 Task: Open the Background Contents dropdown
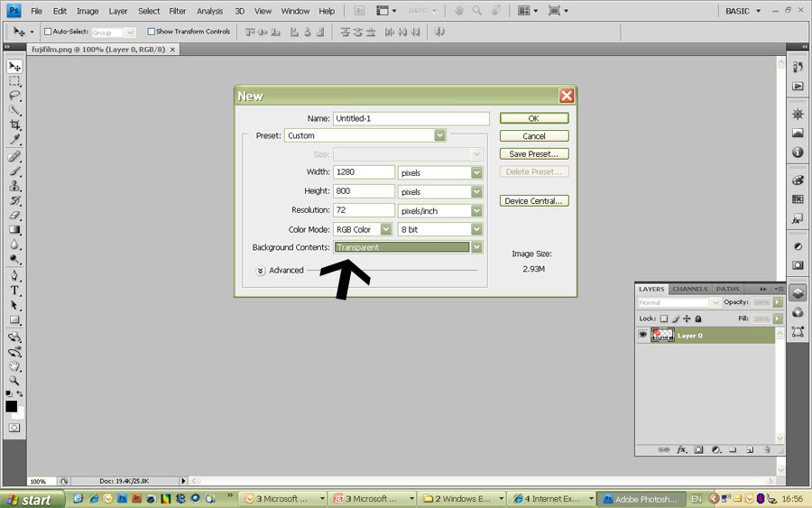pyautogui.click(x=476, y=247)
